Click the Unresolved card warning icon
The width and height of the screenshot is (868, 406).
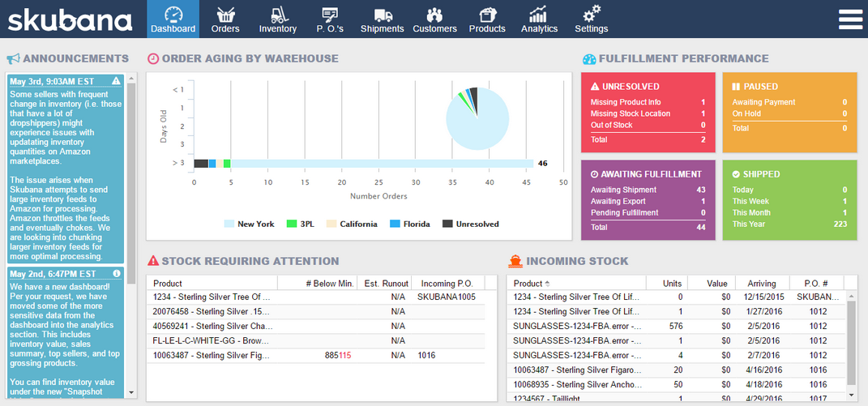pyautogui.click(x=595, y=87)
